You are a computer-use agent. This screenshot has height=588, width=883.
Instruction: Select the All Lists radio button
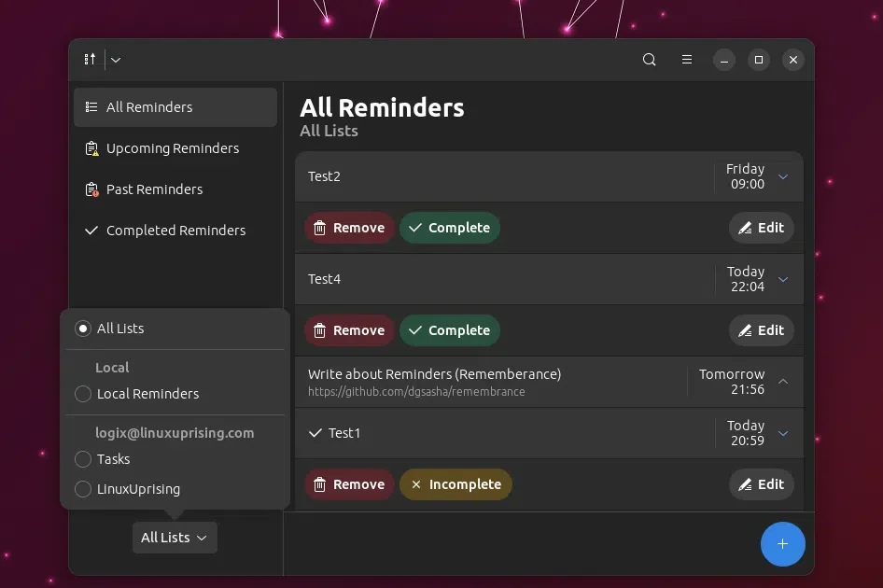83,328
